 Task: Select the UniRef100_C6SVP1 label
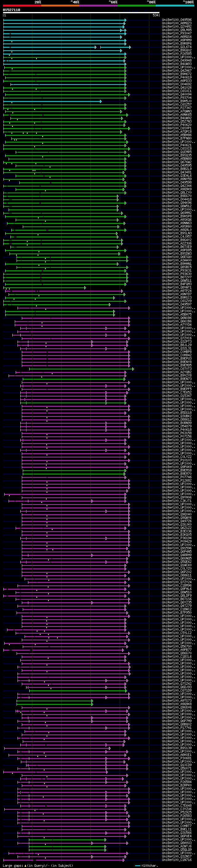click(177, 128)
